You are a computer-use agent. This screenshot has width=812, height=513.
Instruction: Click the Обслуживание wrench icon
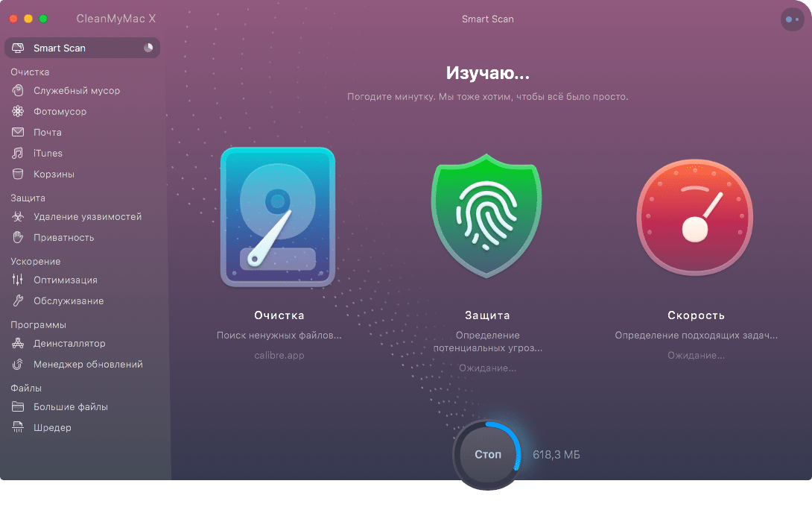tap(18, 300)
